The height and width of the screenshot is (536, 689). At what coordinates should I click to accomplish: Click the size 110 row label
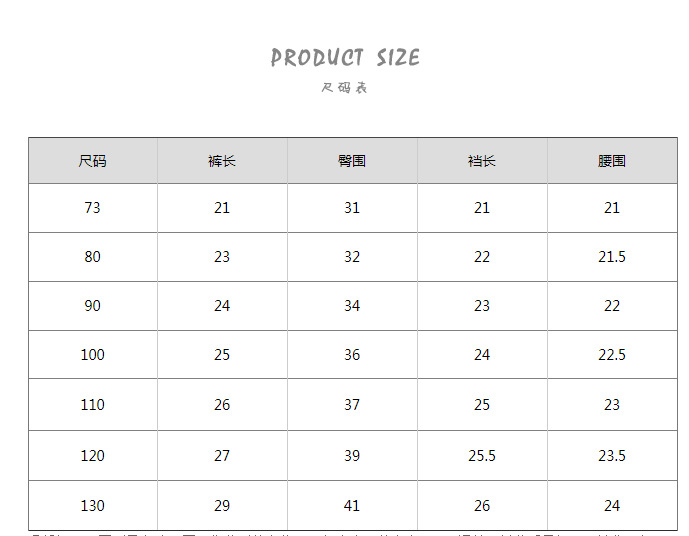pos(93,405)
